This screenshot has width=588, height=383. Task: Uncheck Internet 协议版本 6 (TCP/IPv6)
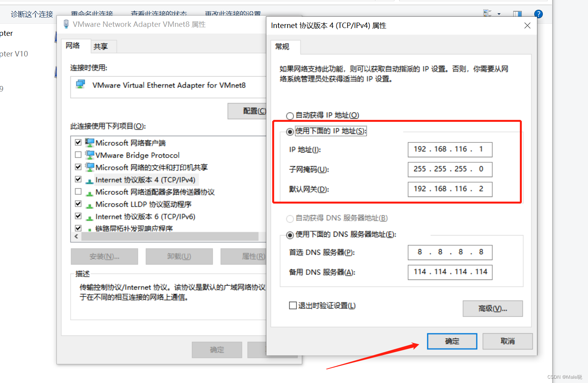coord(78,216)
